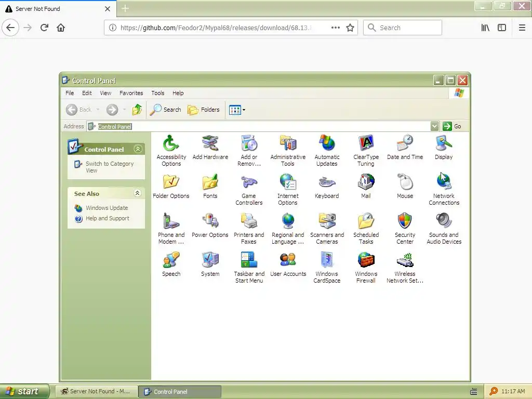Screen dimensions: 532x399
Task: Open System properties icon
Action: tap(210, 264)
